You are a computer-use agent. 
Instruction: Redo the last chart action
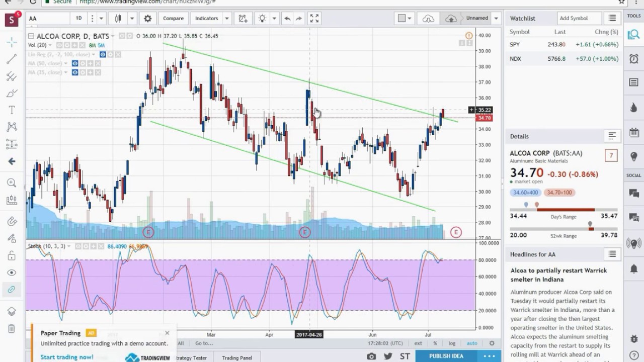[299, 19]
